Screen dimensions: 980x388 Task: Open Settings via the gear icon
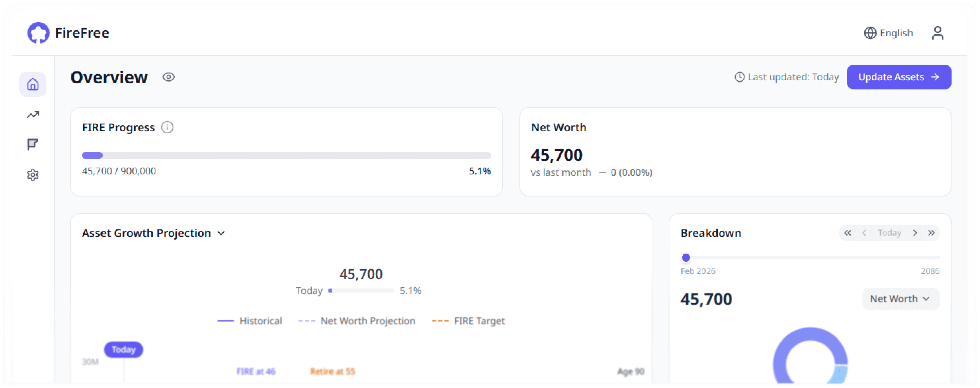[x=33, y=175]
